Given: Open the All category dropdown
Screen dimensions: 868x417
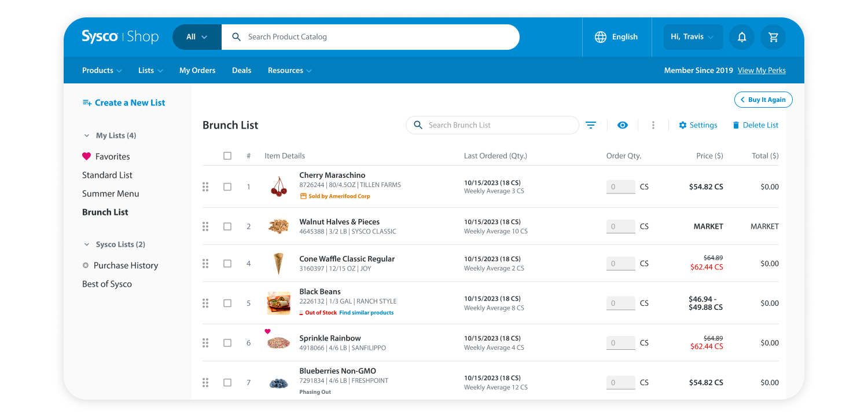Looking at the screenshot, I should (197, 37).
